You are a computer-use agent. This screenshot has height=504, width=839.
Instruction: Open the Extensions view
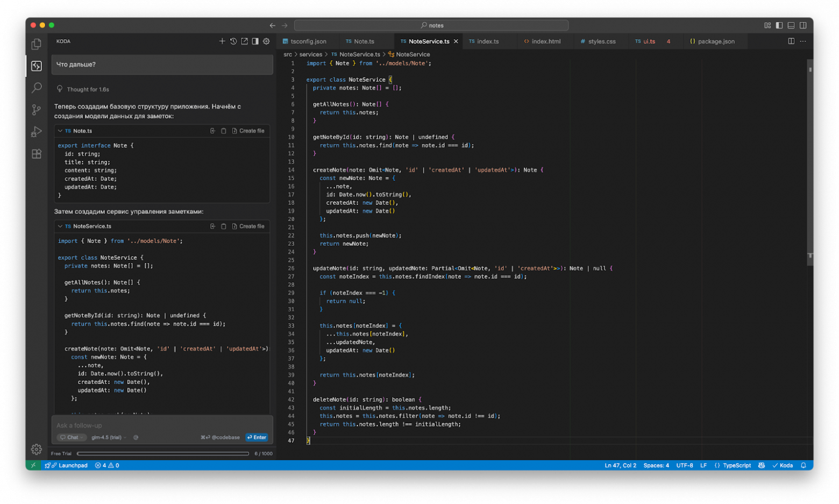coord(37,154)
